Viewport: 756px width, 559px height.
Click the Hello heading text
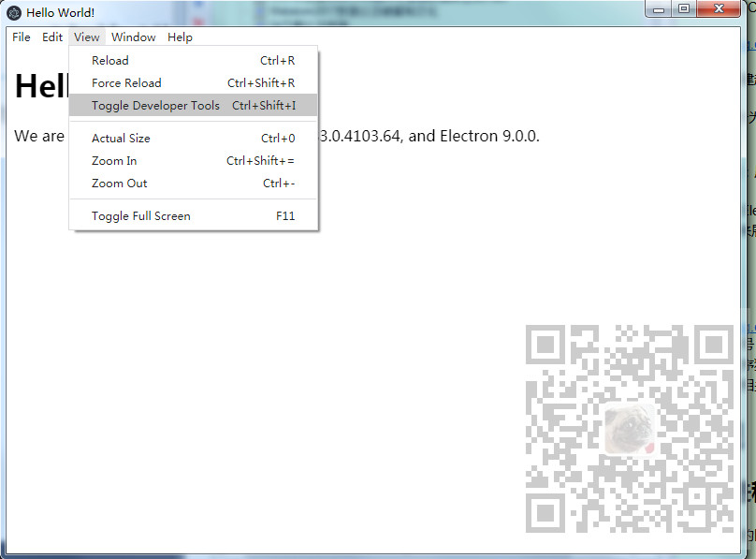(38, 86)
